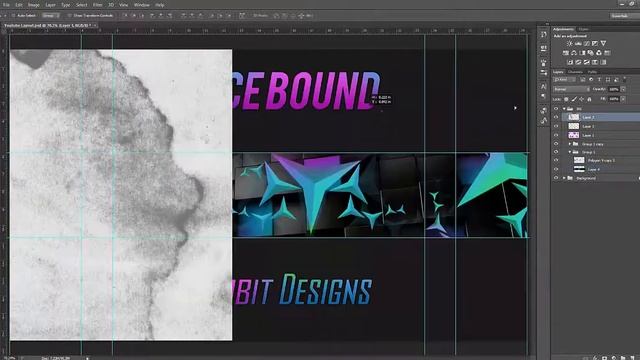Open the Paragraph panel icon
This screenshot has width=640, height=360.
(543, 95)
